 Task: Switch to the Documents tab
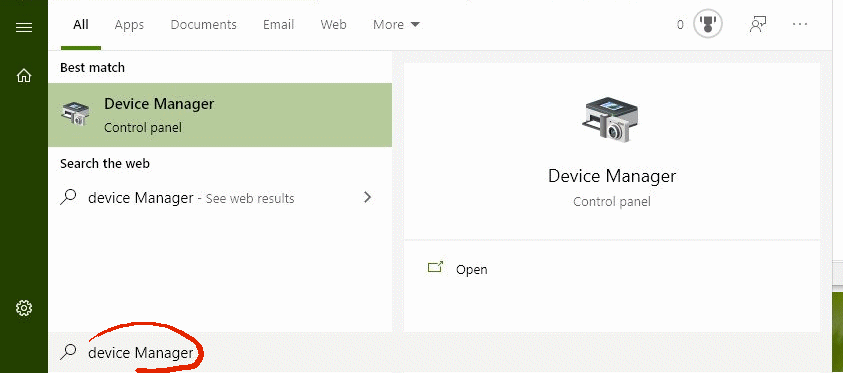(203, 25)
